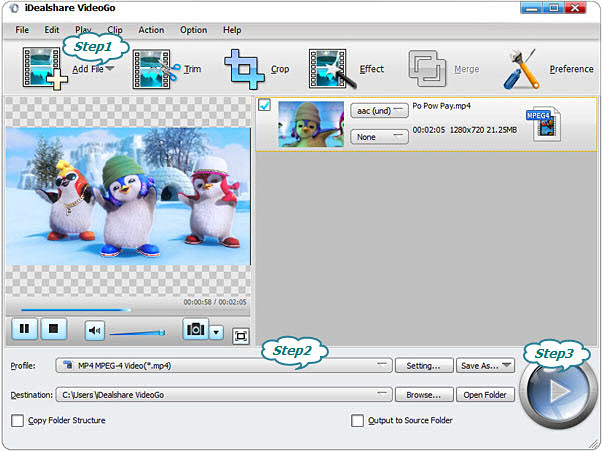Open the Clip menu
The height and width of the screenshot is (452, 602).
(114, 30)
